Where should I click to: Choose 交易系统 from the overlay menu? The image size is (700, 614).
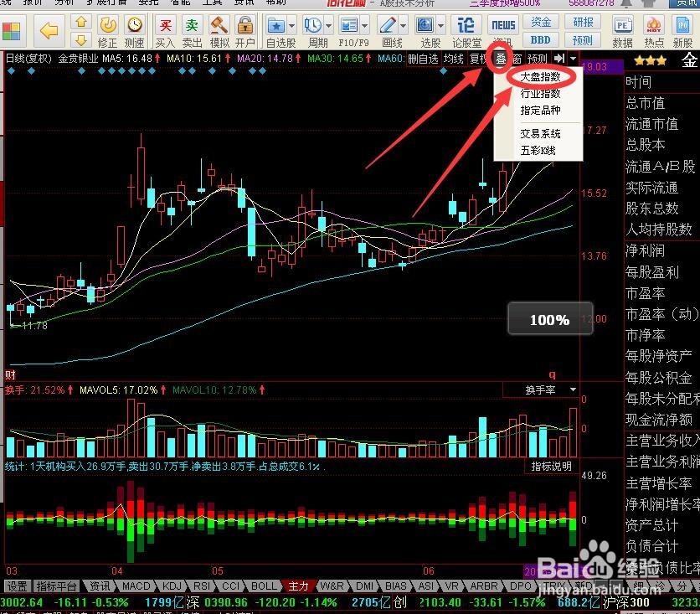[x=541, y=133]
